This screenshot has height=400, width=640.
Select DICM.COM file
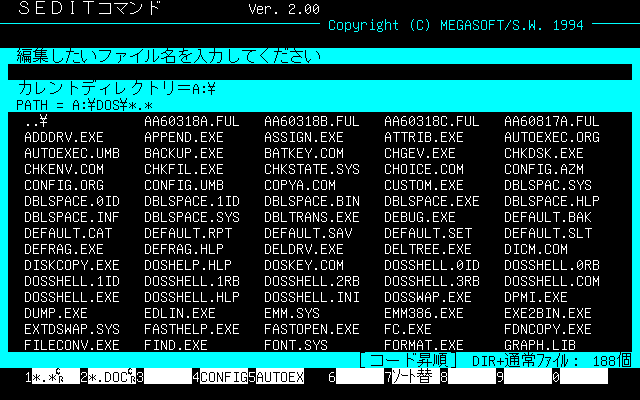536,249
